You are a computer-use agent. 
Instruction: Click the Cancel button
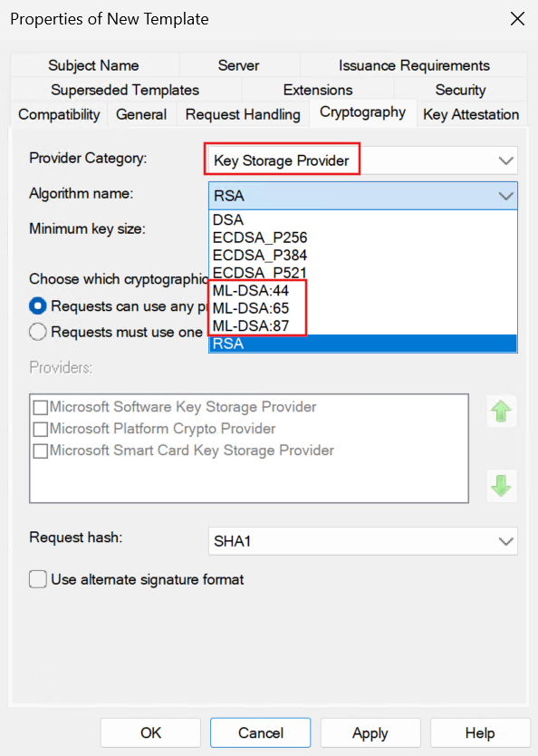click(x=261, y=732)
